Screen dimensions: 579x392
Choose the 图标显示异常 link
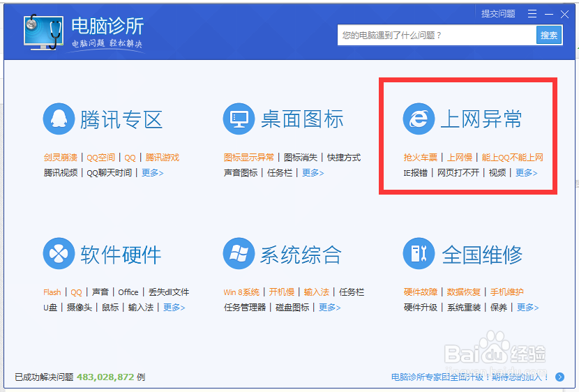click(x=249, y=158)
